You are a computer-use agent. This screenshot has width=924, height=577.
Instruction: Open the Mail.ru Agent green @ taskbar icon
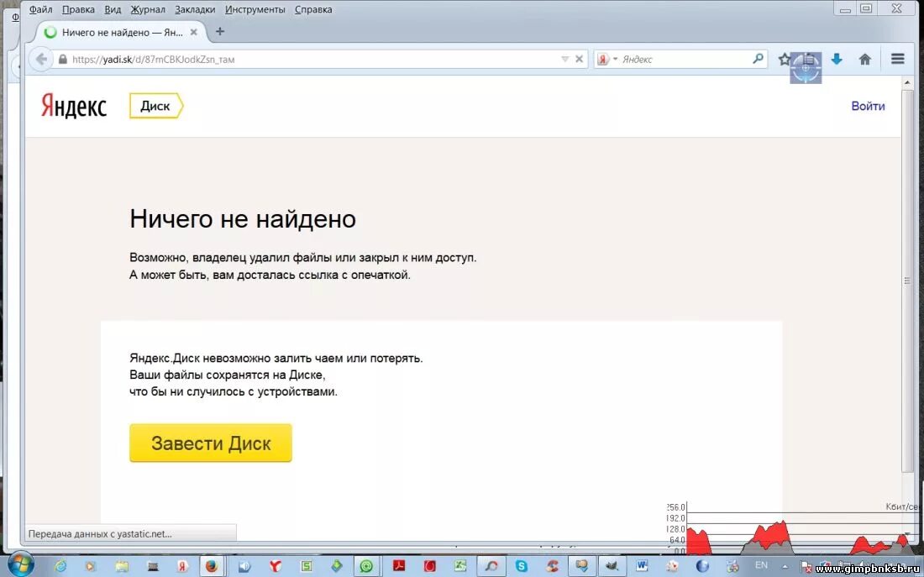tap(366, 566)
